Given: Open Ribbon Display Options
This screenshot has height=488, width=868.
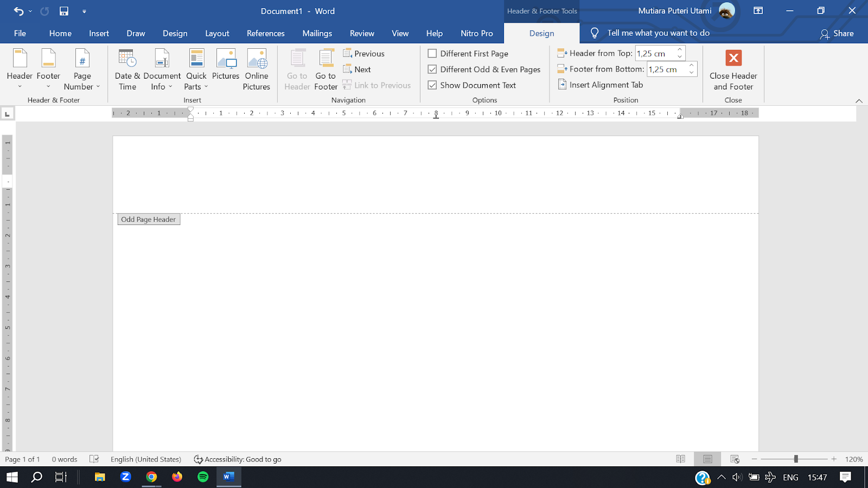Looking at the screenshot, I should [x=758, y=11].
